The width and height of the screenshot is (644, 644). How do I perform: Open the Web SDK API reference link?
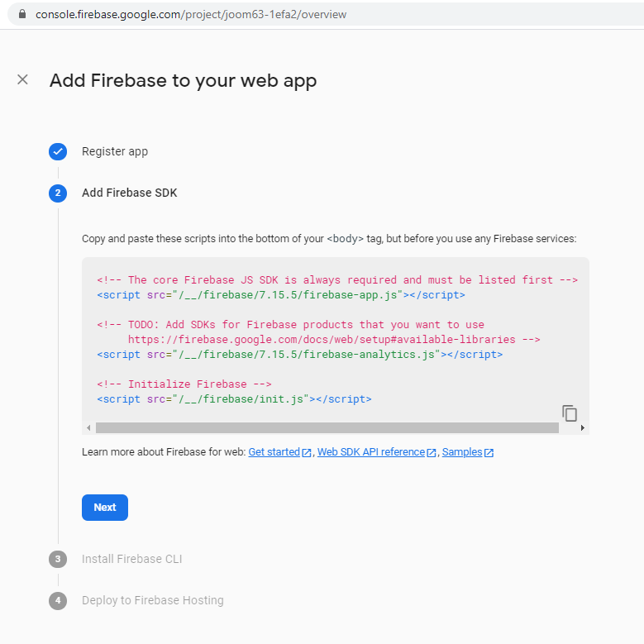(x=370, y=452)
